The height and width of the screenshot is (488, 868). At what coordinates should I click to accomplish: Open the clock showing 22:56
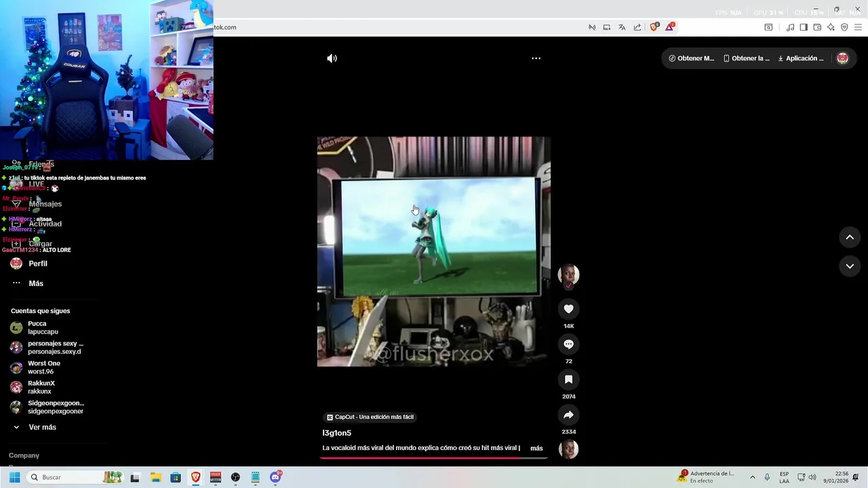coord(835,477)
